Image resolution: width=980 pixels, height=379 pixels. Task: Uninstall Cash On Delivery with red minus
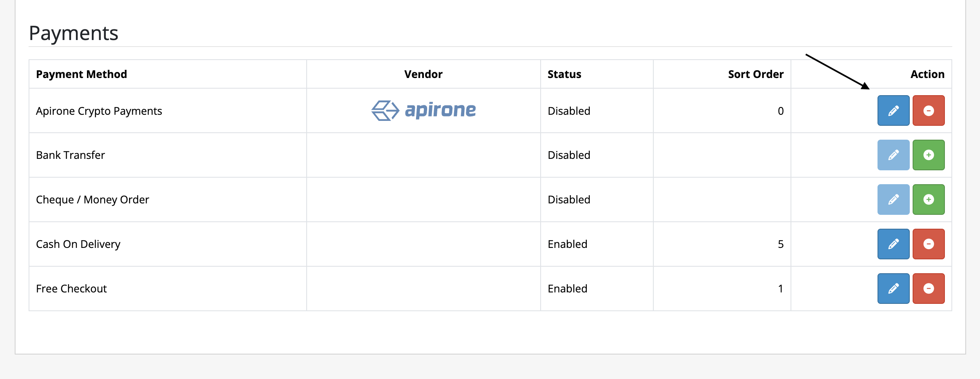coord(929,244)
